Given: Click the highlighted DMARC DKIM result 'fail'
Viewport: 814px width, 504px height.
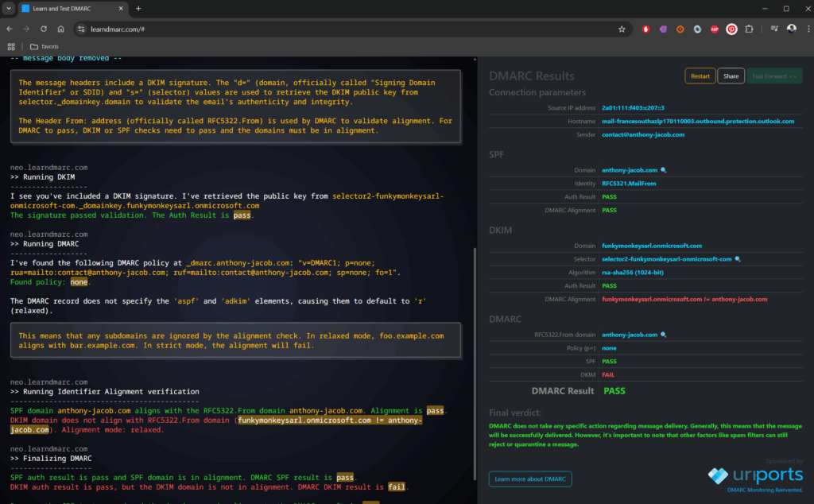Looking at the screenshot, I should click(396, 487).
